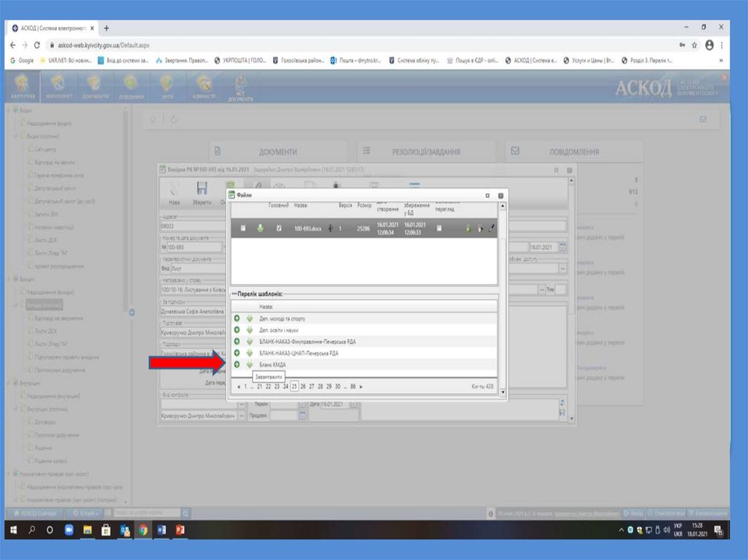
Task: Switch to the РЕЗОЛЮЦІЇ/ЗАВДАННЯ tab
Action: click(x=426, y=152)
